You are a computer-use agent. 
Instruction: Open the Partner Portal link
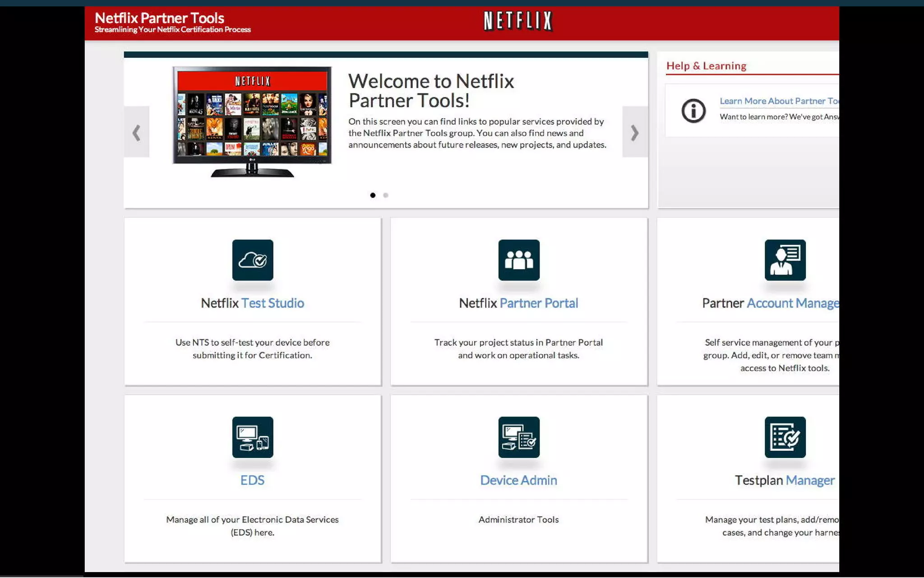coord(539,303)
